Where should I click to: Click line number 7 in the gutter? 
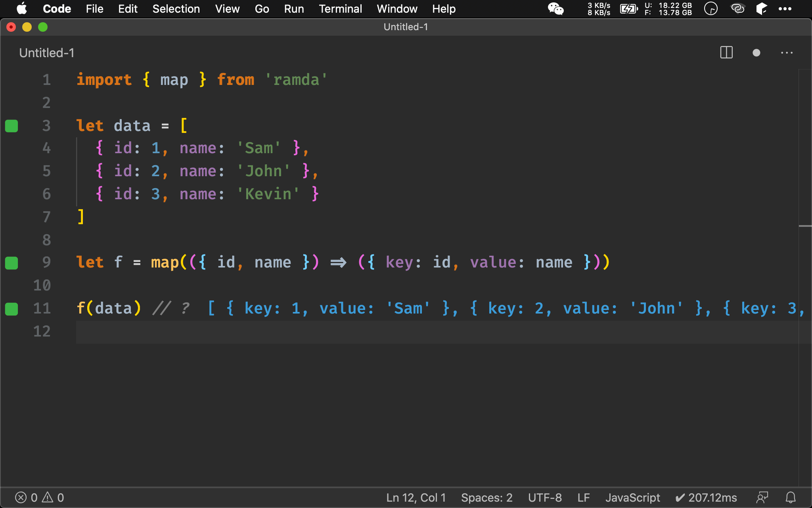pyautogui.click(x=47, y=217)
